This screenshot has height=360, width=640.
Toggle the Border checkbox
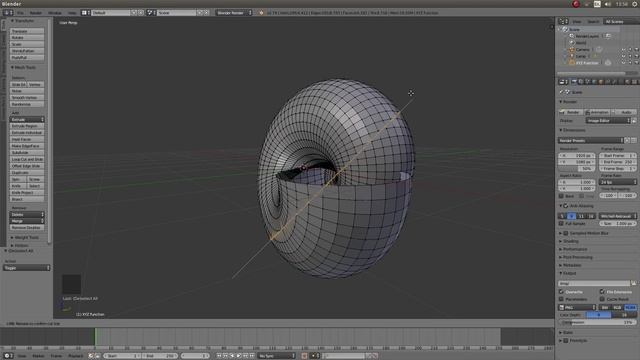point(561,196)
